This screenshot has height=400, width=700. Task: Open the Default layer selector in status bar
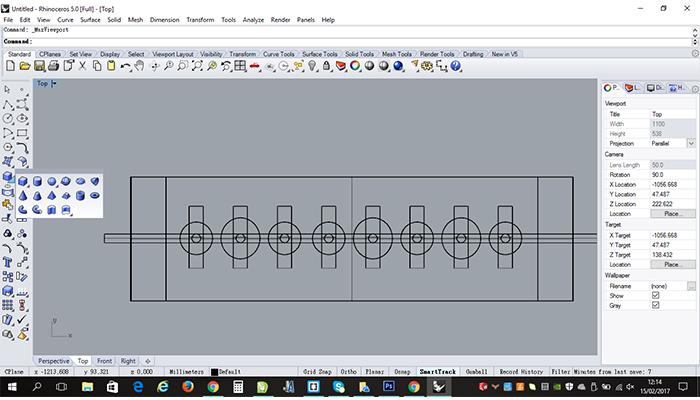[x=230, y=371]
